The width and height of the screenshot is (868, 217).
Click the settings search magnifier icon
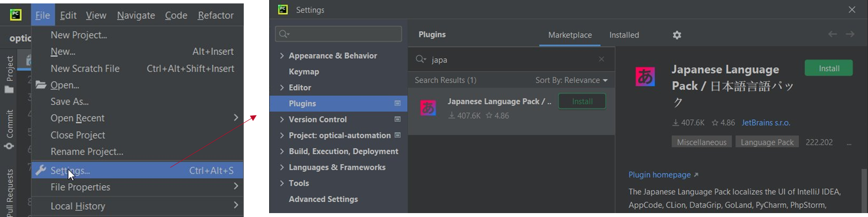click(284, 34)
